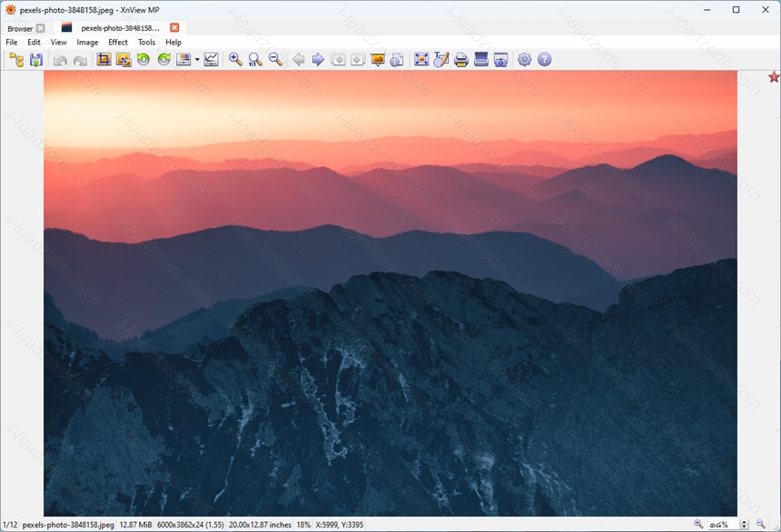Click the '1/12' file index in status bar

pos(10,525)
